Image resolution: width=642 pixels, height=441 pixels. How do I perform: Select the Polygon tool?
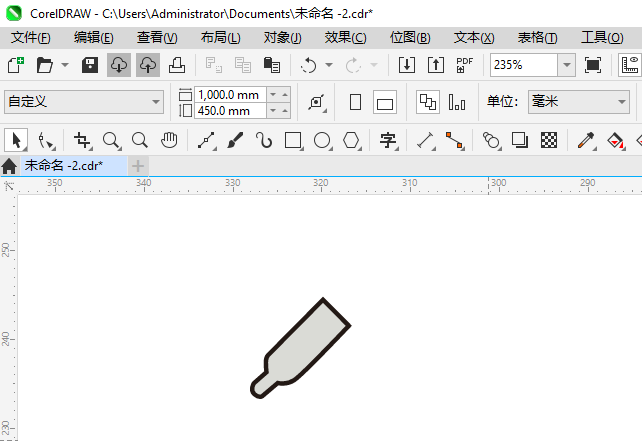coord(351,140)
